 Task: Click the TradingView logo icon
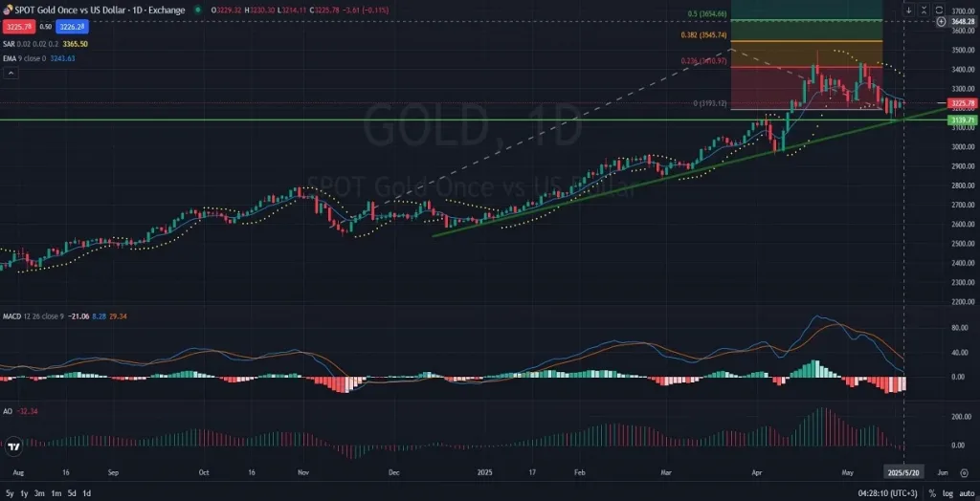tap(13, 447)
